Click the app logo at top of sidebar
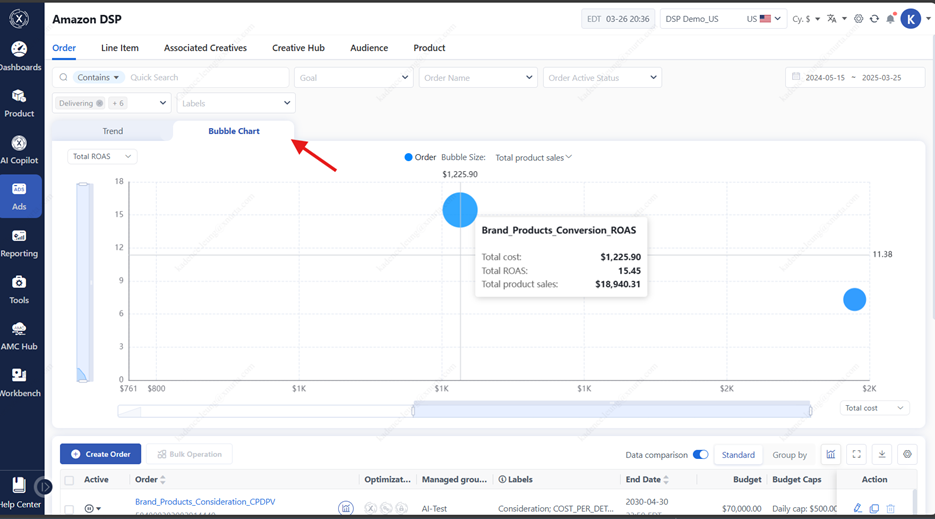The width and height of the screenshot is (935, 519). click(19, 19)
